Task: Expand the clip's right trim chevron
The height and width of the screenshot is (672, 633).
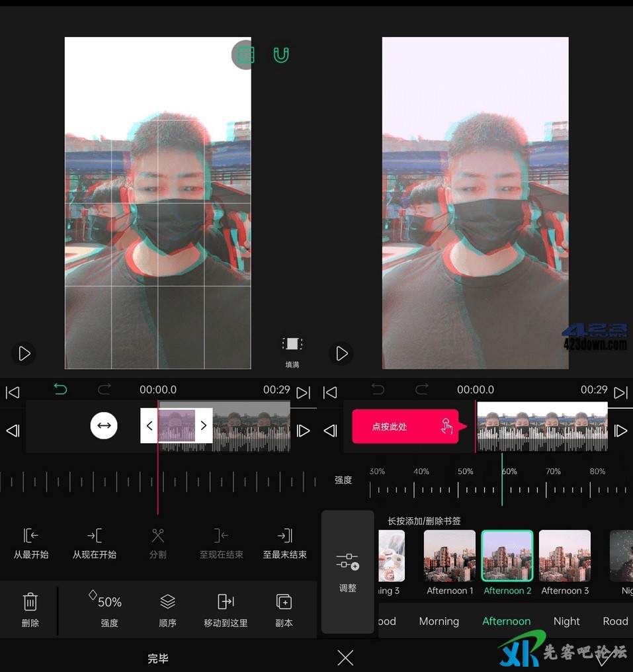Action: click(x=204, y=426)
